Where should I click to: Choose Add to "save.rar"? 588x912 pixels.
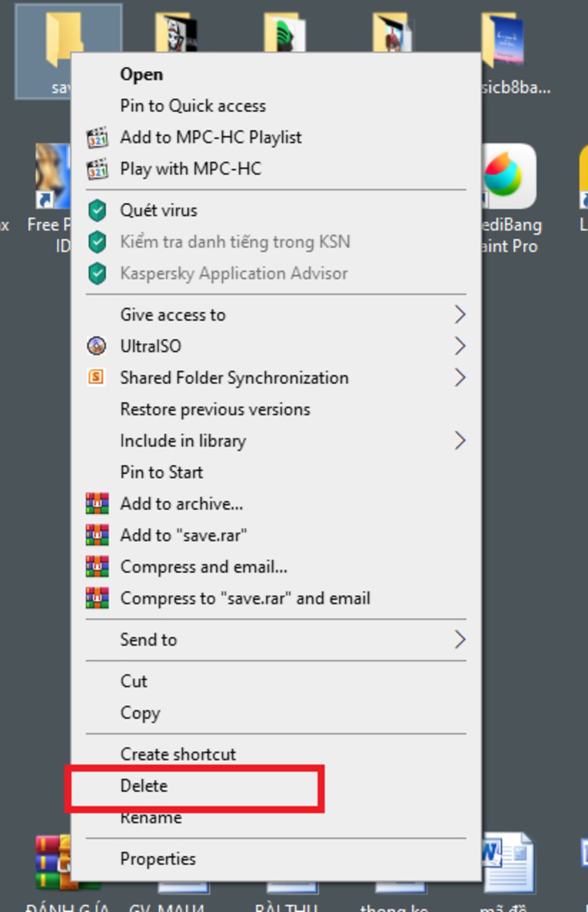pos(184,536)
